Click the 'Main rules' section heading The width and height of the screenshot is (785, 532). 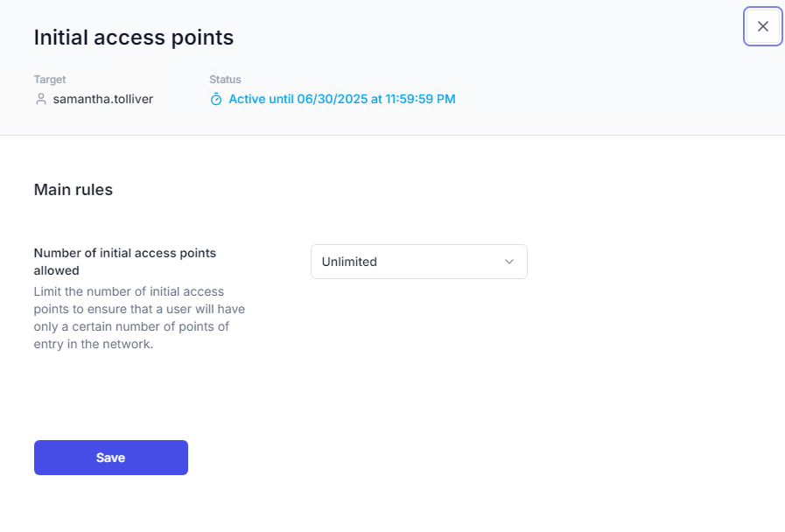[x=73, y=189]
